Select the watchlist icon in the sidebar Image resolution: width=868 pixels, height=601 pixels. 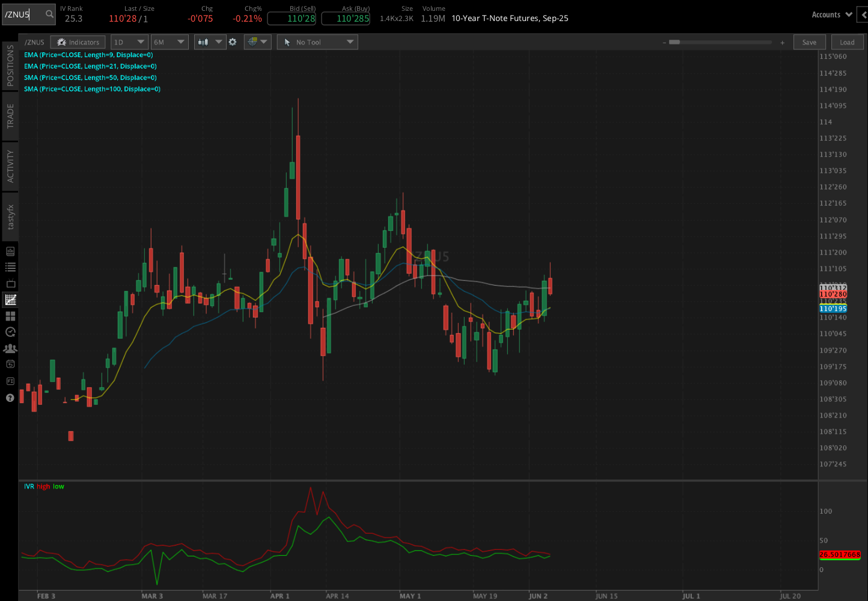click(x=10, y=268)
